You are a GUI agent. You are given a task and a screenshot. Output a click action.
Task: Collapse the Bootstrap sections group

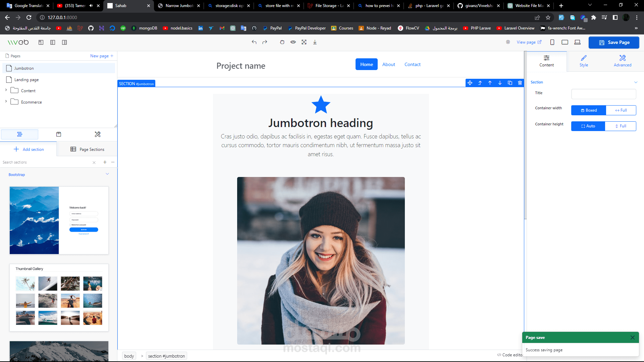(x=107, y=174)
